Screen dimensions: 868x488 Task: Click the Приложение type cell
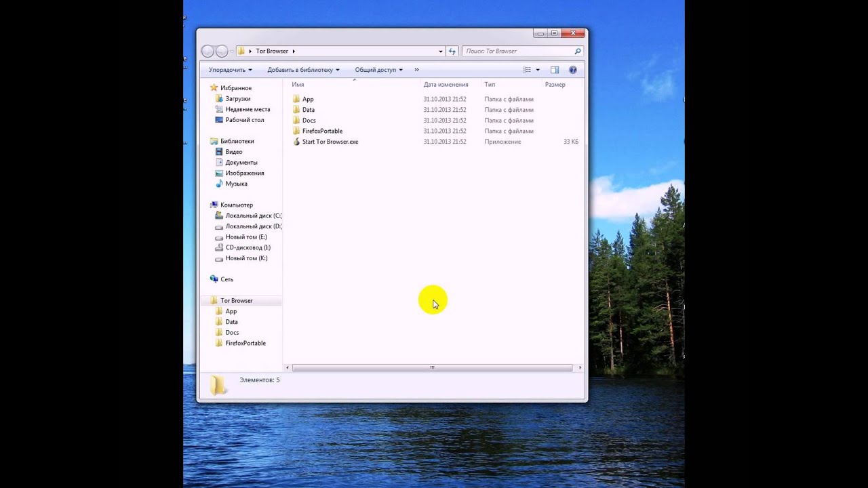[x=502, y=142]
